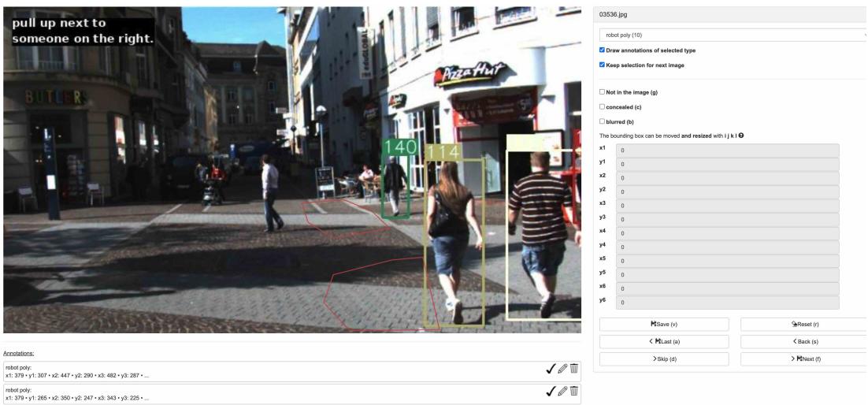Screen dimensions: 868x405
Task: Click the 03536.jpg file name header
Action: click(613, 14)
